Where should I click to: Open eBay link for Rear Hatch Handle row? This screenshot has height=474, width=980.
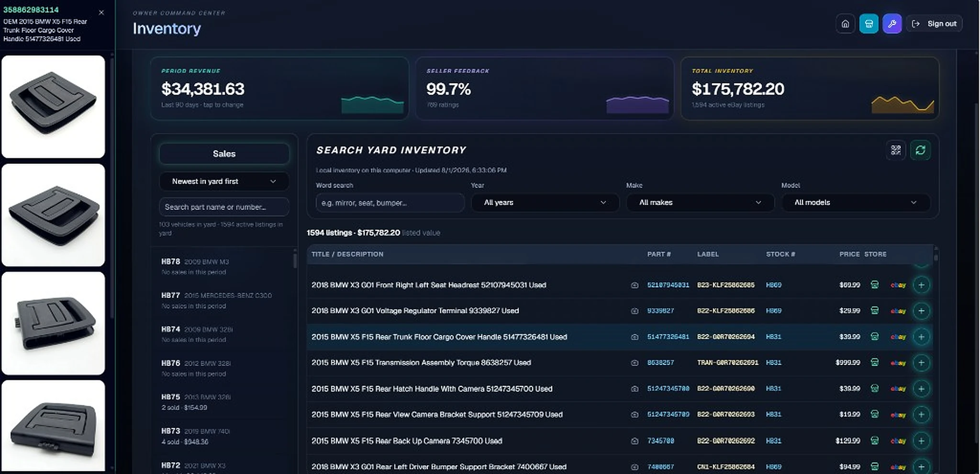898,389
